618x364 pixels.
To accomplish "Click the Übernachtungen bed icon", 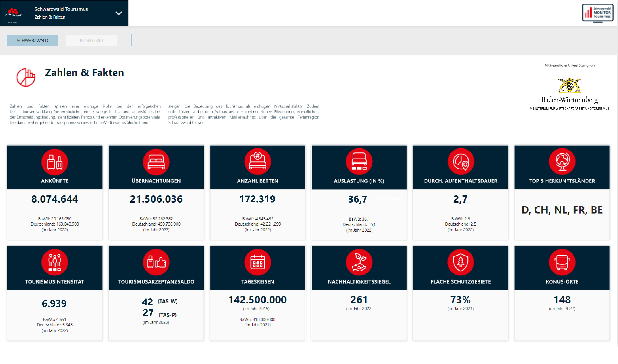I will pyautogui.click(x=156, y=162).
